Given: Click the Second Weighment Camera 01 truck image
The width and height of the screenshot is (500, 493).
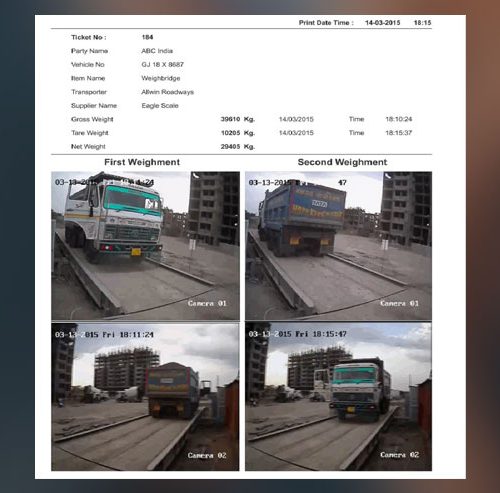Looking at the screenshot, I should pos(338,246).
